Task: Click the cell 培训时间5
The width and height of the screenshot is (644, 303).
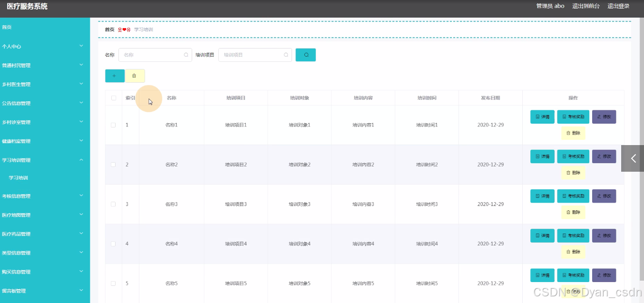Action: click(x=427, y=283)
